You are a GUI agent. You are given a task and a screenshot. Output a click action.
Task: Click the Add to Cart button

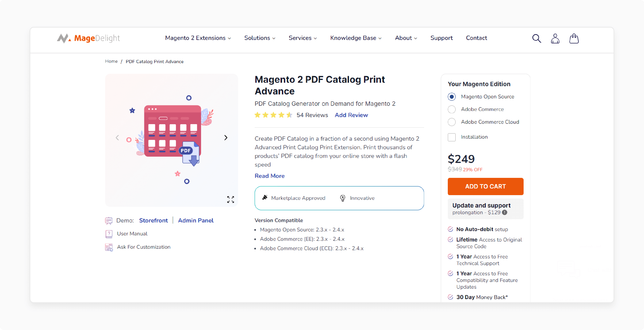[x=486, y=186]
